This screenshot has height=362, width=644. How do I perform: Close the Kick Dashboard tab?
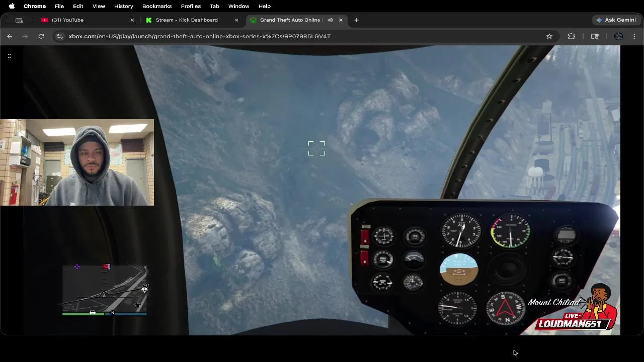pyautogui.click(x=236, y=20)
